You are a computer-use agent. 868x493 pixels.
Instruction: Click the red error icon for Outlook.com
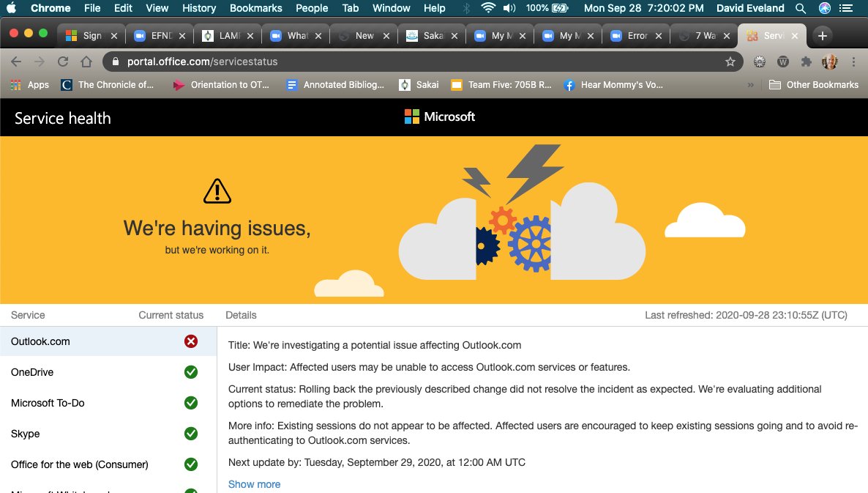click(191, 341)
